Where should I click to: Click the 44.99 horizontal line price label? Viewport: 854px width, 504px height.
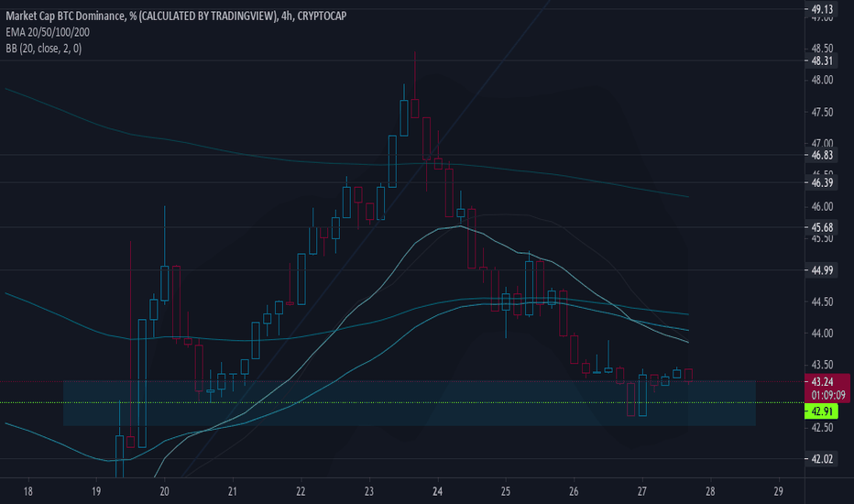click(822, 270)
